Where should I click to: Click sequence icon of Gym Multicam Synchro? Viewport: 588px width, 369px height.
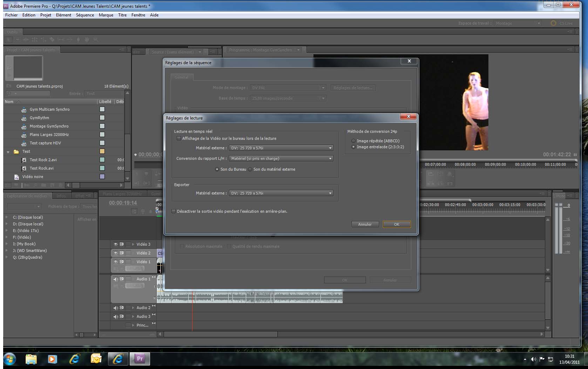[x=23, y=110]
